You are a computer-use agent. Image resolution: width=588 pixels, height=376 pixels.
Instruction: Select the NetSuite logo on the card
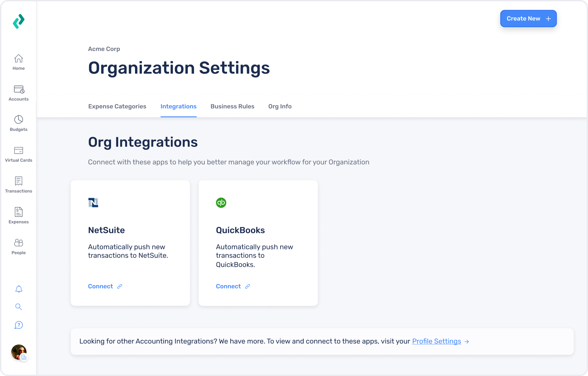tap(93, 202)
